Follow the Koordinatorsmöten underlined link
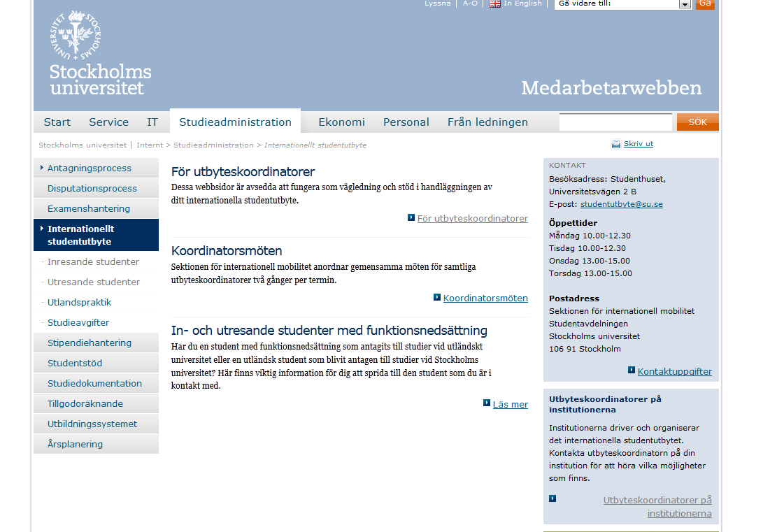 point(485,299)
